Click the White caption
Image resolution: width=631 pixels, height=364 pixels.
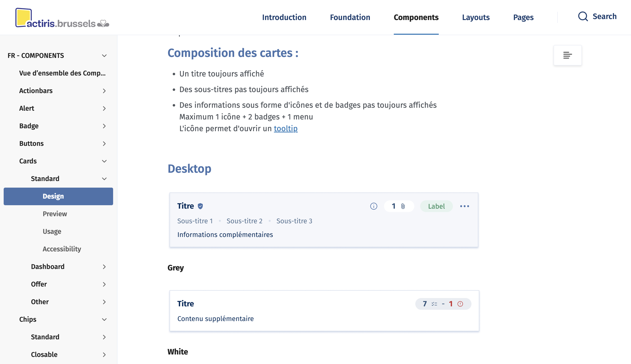click(178, 352)
